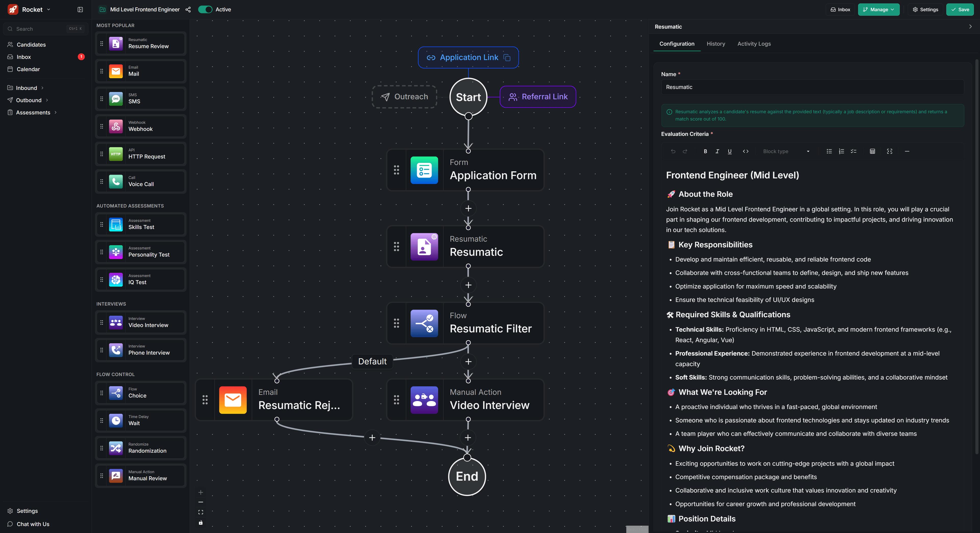Select the Video Interview palette icon
980x533 pixels.
pyautogui.click(x=116, y=323)
